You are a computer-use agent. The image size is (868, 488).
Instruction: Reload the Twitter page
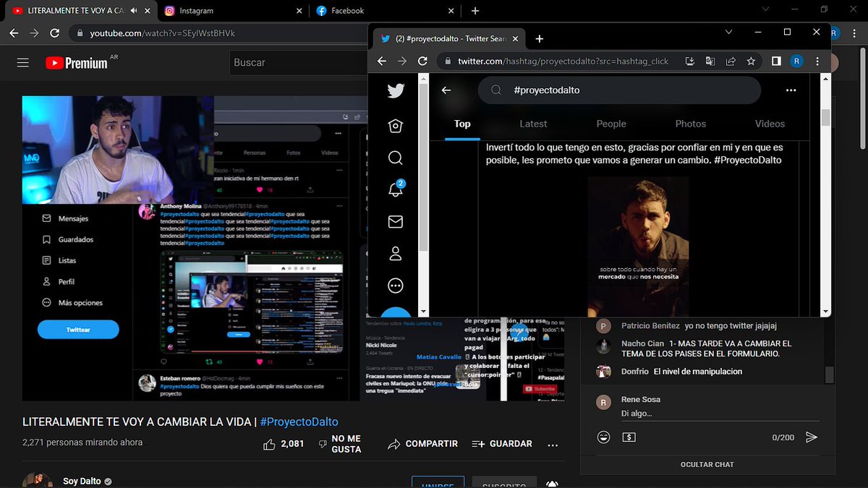click(423, 61)
